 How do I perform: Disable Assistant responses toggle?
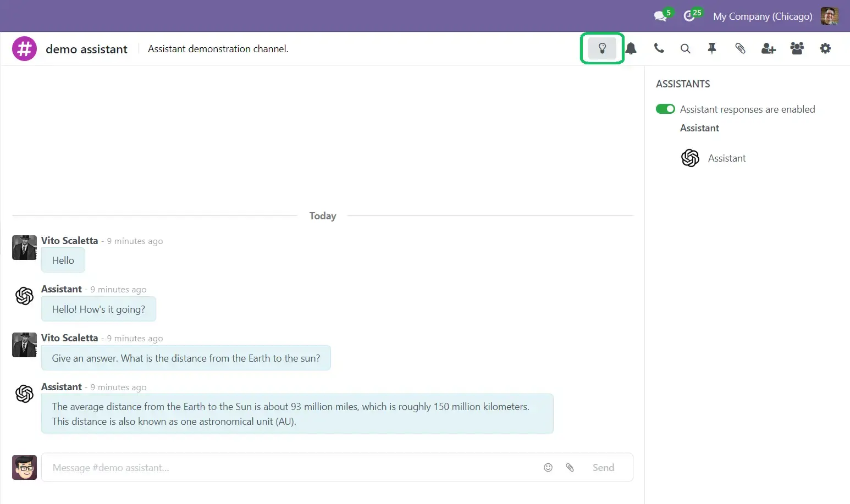point(665,109)
